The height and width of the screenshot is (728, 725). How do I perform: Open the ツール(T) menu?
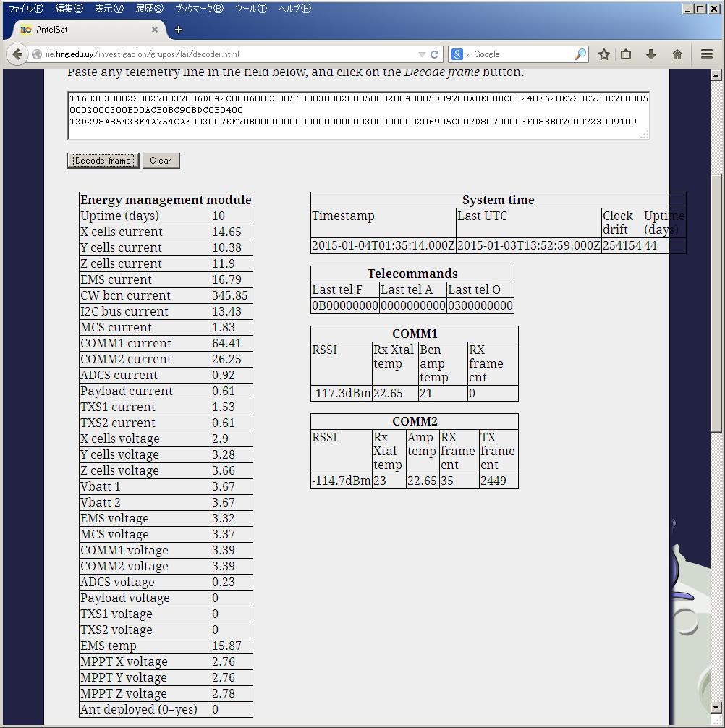pos(251,9)
